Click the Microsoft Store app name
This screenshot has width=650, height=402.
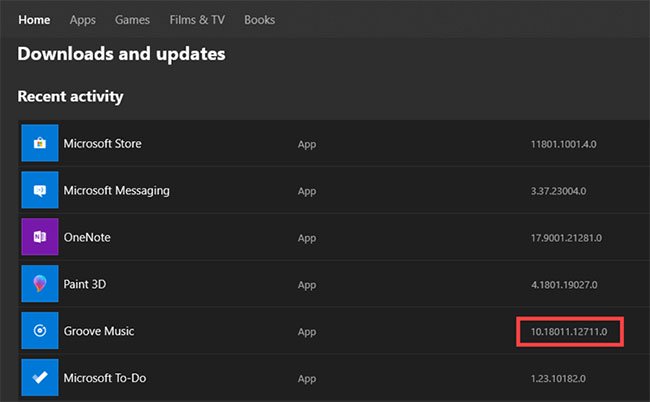point(102,144)
